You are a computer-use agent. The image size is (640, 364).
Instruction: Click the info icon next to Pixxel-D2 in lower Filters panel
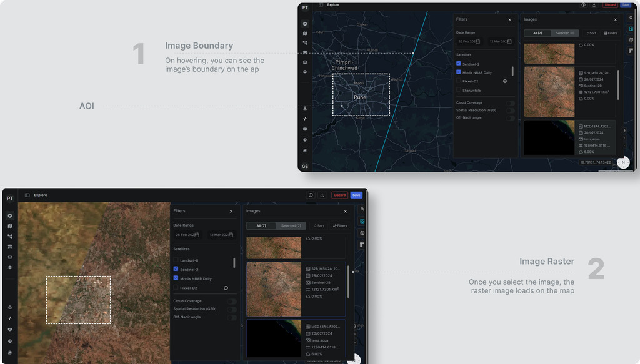pyautogui.click(x=226, y=288)
